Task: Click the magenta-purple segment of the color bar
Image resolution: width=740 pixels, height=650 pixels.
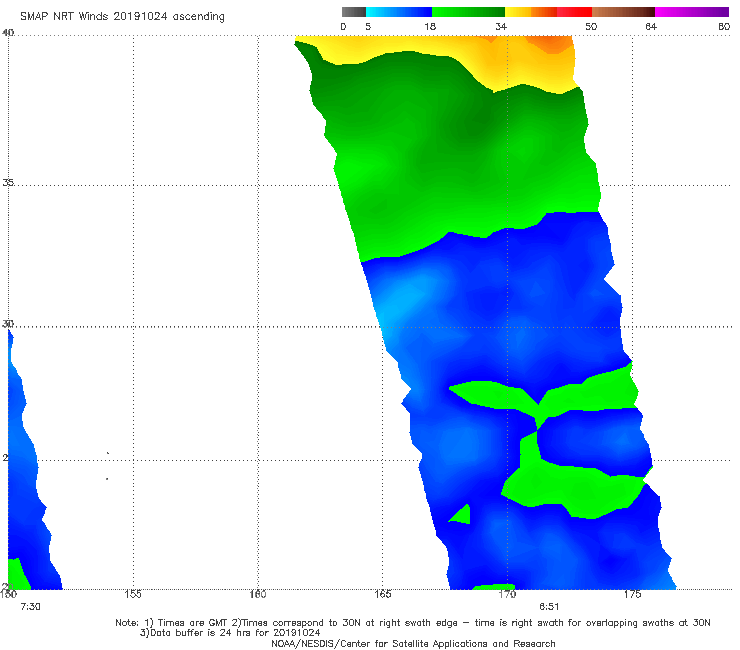Action: [x=692, y=12]
